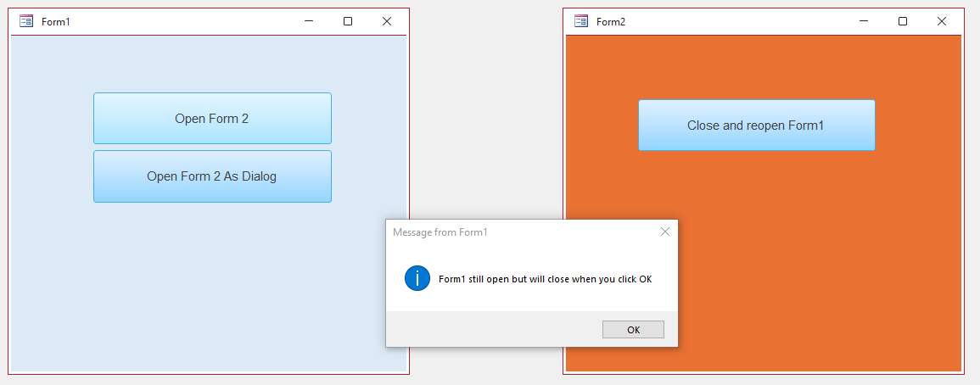Maximize the Form2 window

tap(903, 21)
